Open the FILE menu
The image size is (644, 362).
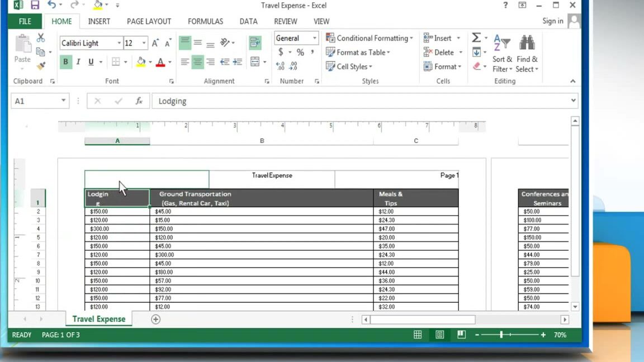(25, 21)
